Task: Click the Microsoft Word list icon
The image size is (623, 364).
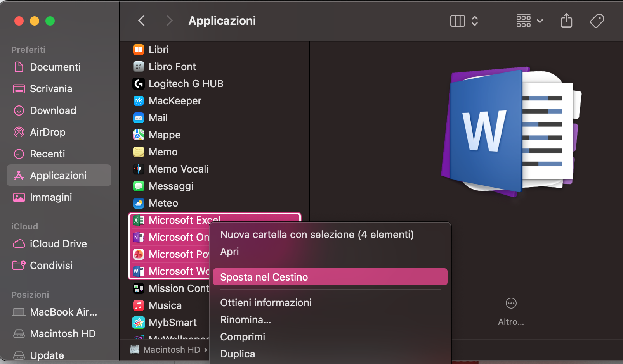Action: coord(139,271)
